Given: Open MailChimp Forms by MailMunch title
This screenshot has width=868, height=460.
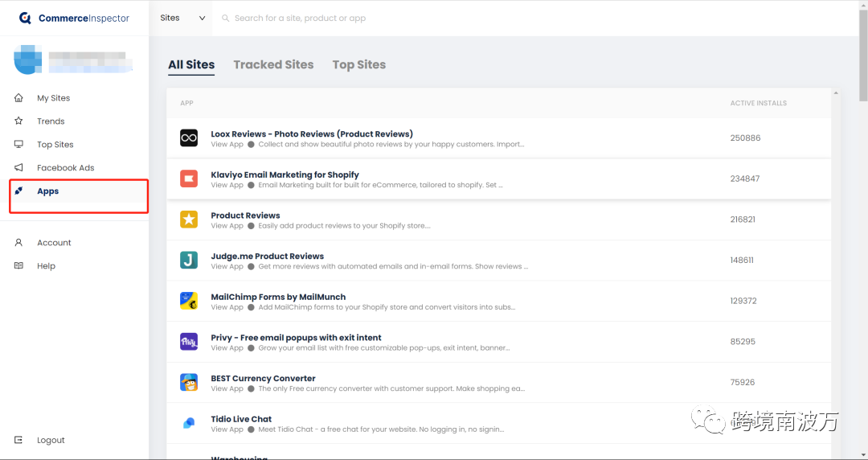Looking at the screenshot, I should [278, 297].
